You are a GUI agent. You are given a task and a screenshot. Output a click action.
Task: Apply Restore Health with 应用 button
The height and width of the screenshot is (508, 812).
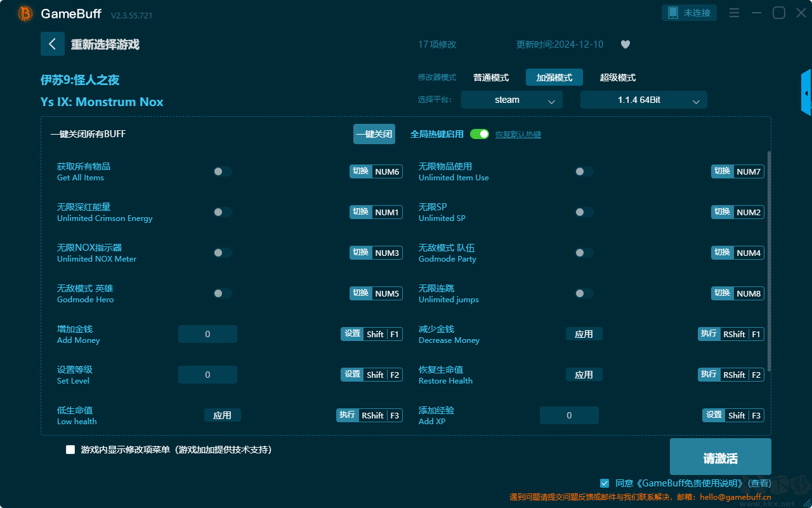point(584,375)
